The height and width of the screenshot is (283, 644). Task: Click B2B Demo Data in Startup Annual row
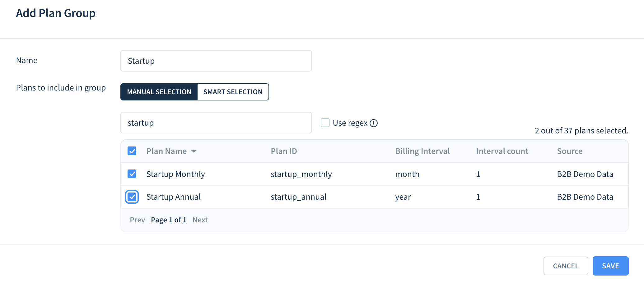[x=585, y=197]
